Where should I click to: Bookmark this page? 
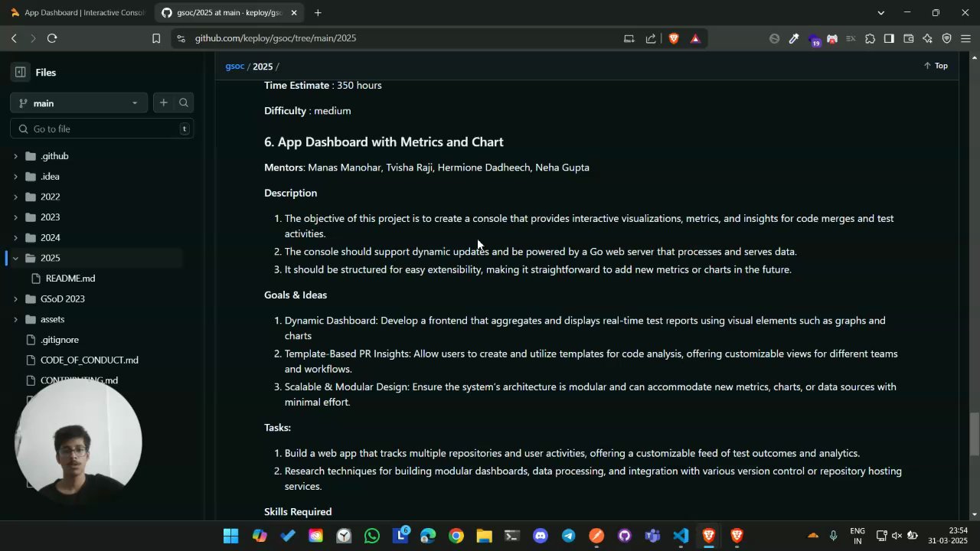(x=156, y=38)
